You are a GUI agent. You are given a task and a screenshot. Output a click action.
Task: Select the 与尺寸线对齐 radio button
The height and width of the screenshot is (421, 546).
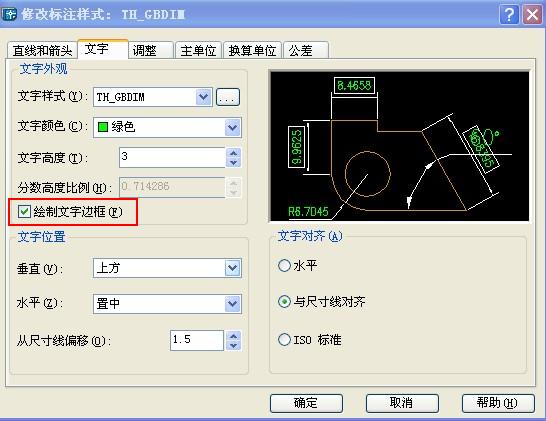coord(284,302)
